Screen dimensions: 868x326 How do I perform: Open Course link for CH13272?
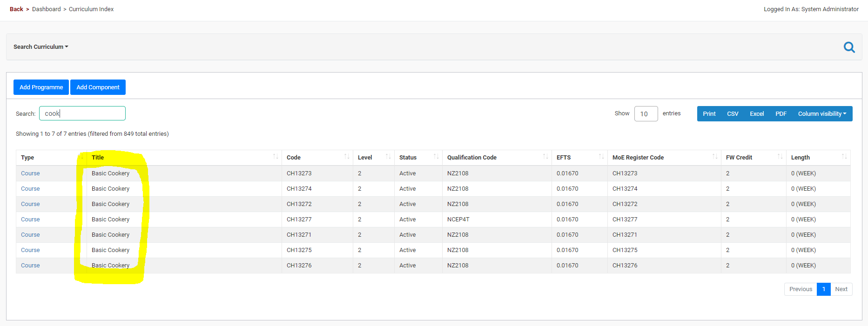30,204
